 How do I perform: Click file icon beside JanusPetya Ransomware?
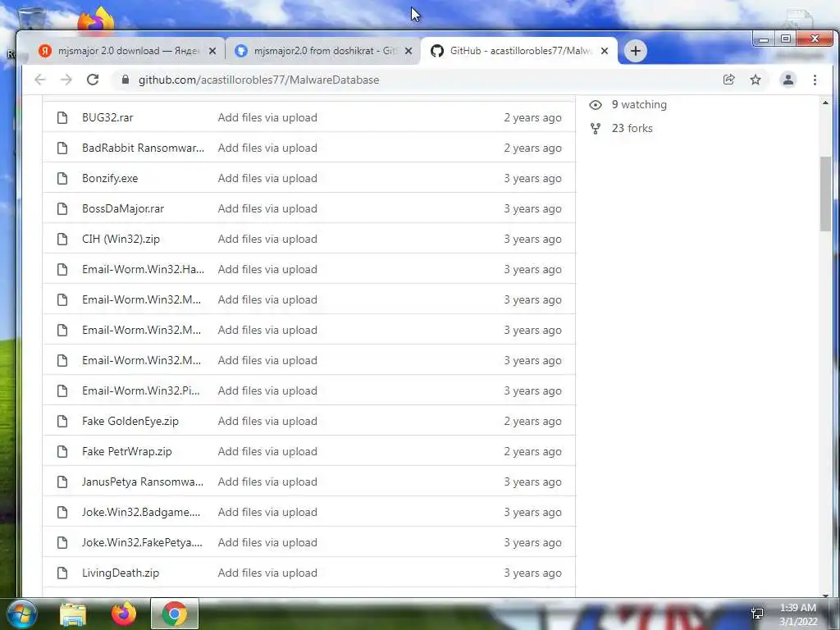tap(62, 482)
